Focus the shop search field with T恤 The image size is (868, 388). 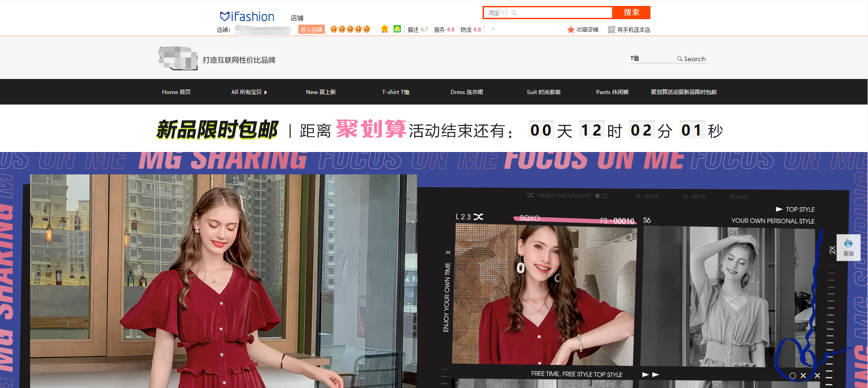click(x=652, y=58)
